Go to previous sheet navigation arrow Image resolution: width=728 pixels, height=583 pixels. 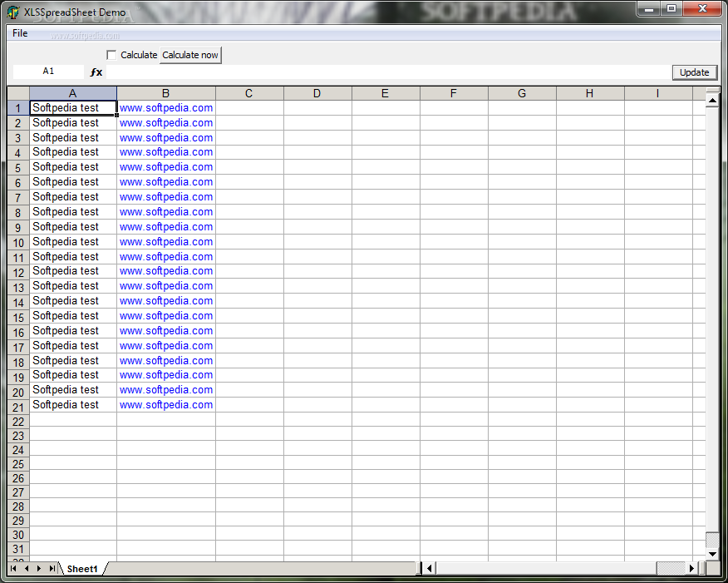pos(26,568)
